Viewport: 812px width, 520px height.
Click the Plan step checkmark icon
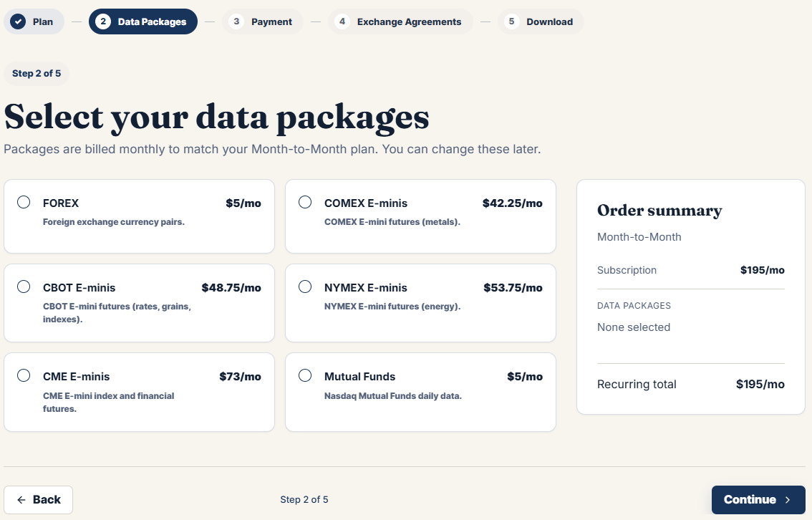coord(18,21)
